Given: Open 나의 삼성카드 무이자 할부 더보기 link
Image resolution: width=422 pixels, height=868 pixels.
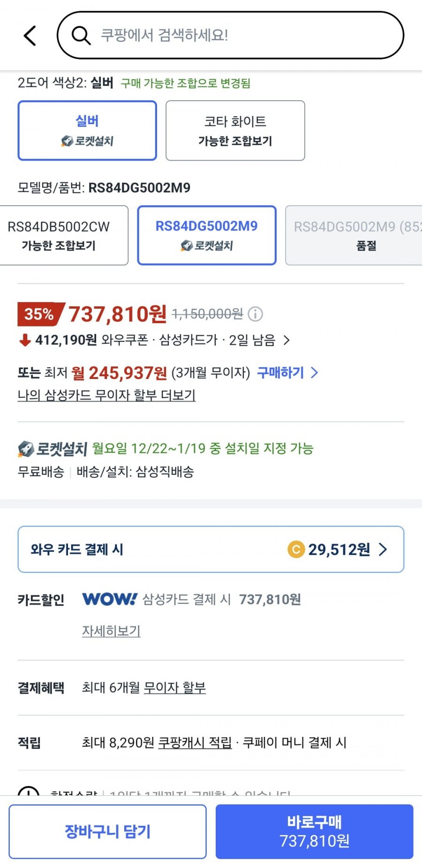Looking at the screenshot, I should (106, 395).
